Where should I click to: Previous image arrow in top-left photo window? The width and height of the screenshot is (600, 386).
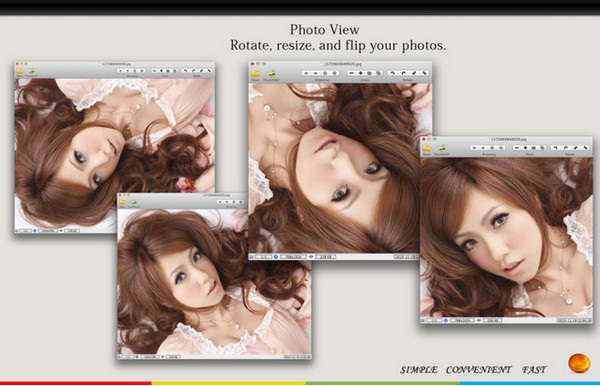pyautogui.click(x=121, y=71)
